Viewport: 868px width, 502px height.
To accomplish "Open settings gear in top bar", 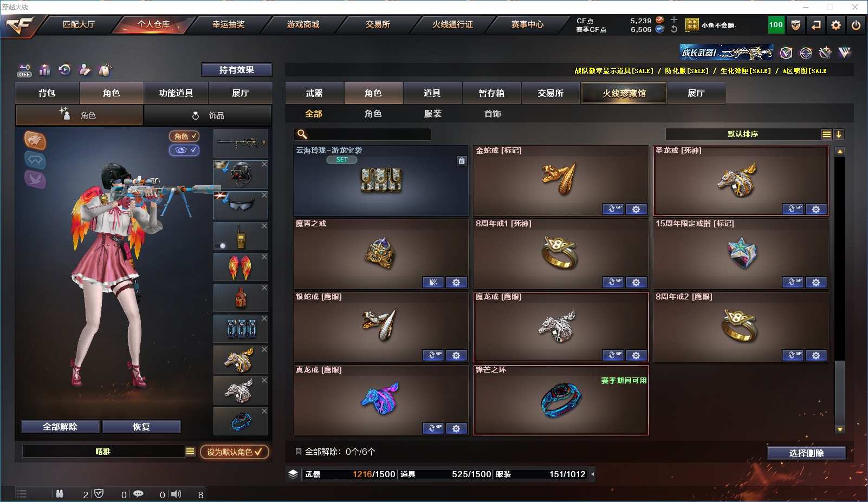I will tap(836, 25).
